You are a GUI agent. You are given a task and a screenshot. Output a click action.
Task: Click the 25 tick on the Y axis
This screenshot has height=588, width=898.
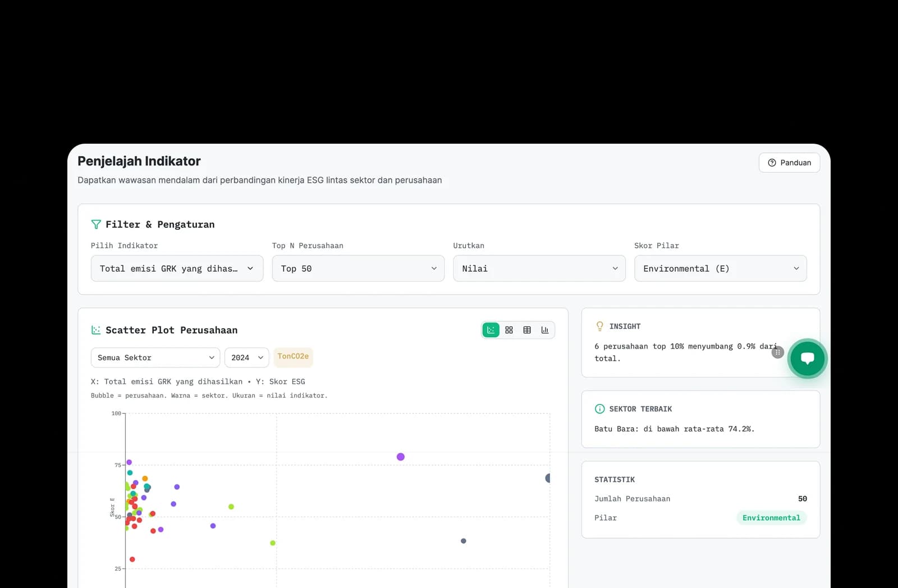click(118, 569)
